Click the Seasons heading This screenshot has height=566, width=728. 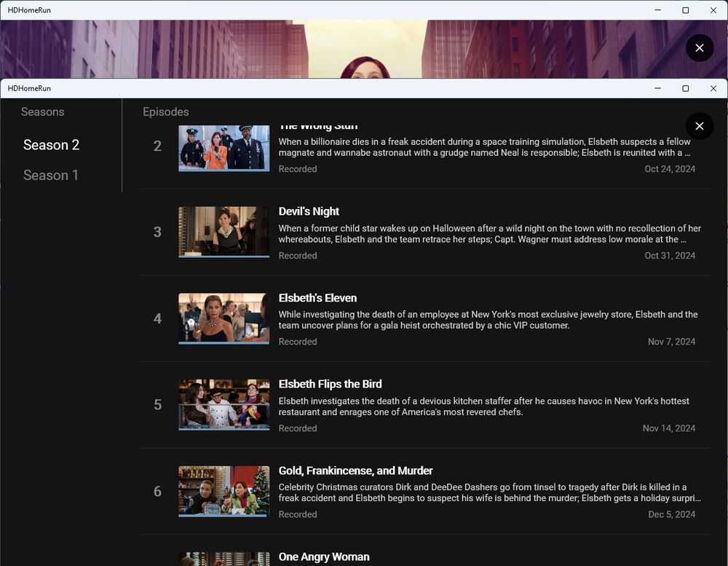point(43,112)
